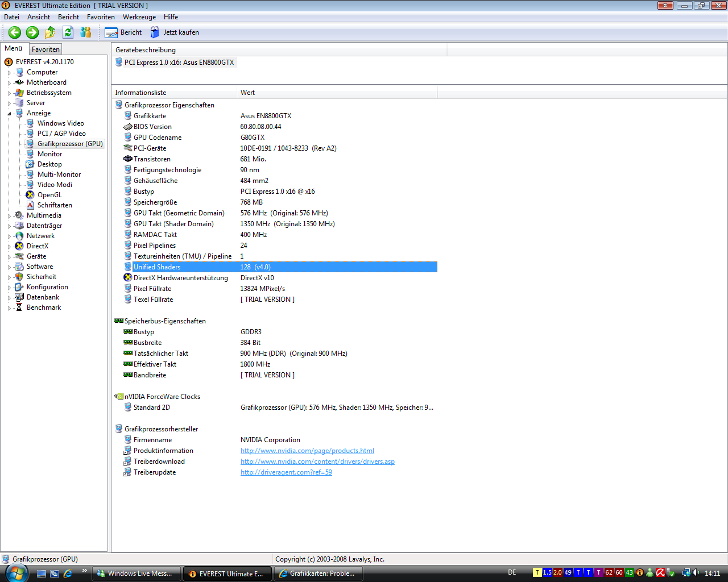
Task: Expand the Betriebssystem tree node
Action: [9, 93]
